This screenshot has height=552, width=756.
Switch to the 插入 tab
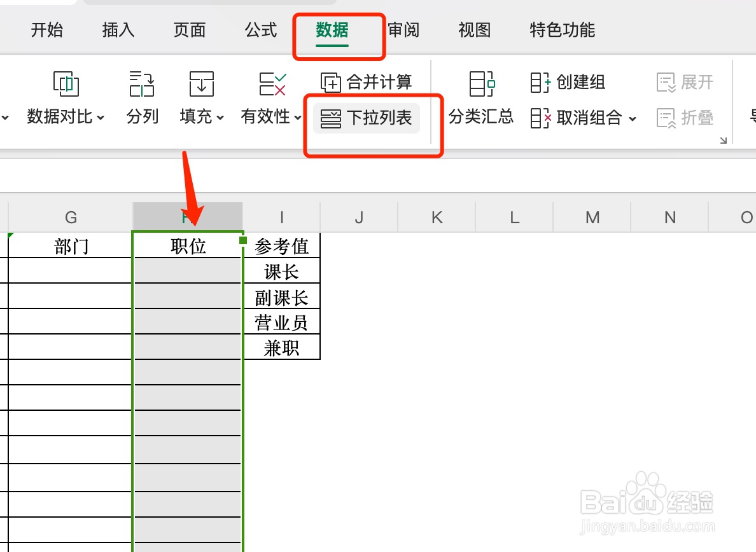tap(118, 30)
